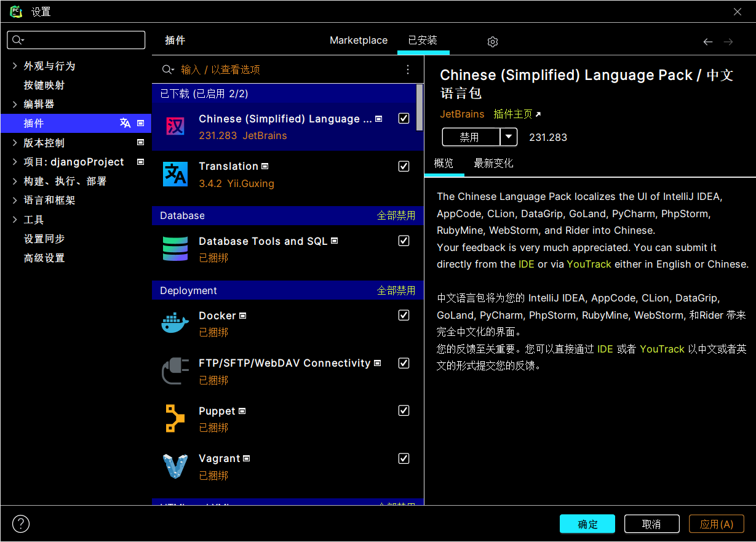Expand the 外观与行为 tree node
This screenshot has height=542, width=756.
point(15,66)
